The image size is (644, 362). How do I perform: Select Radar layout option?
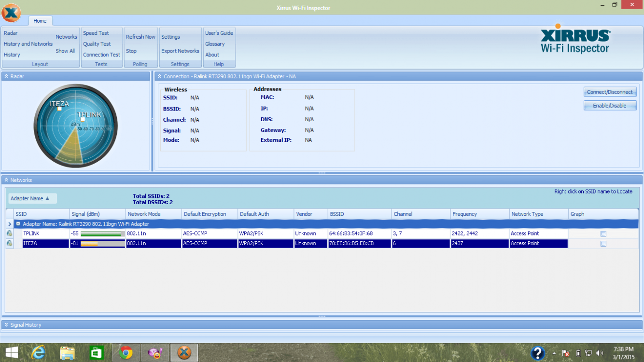click(11, 33)
